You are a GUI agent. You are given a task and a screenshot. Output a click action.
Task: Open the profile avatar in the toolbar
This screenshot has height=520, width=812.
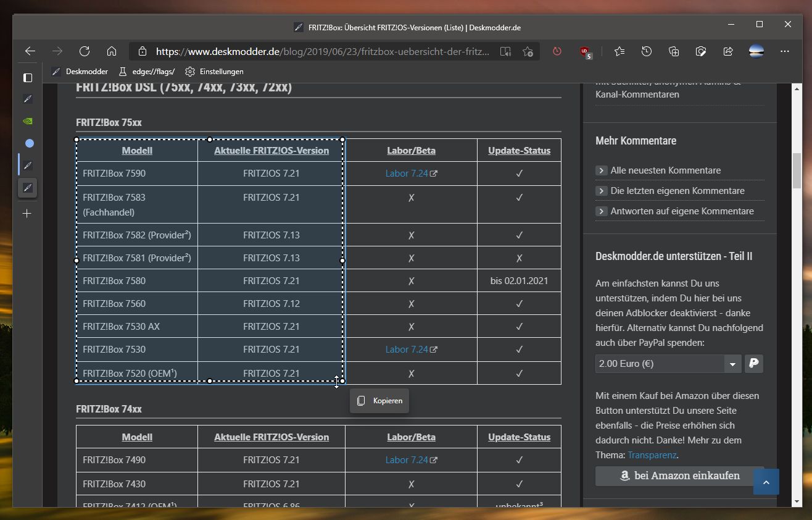[x=756, y=51]
